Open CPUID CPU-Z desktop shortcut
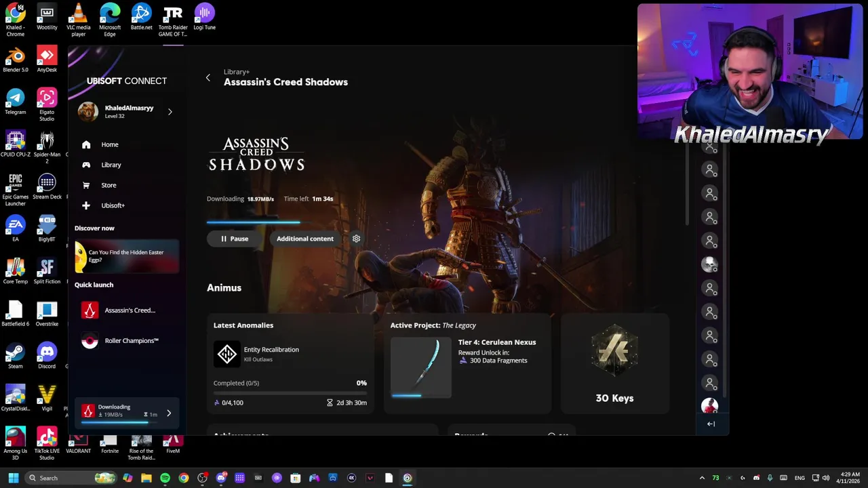 16,144
